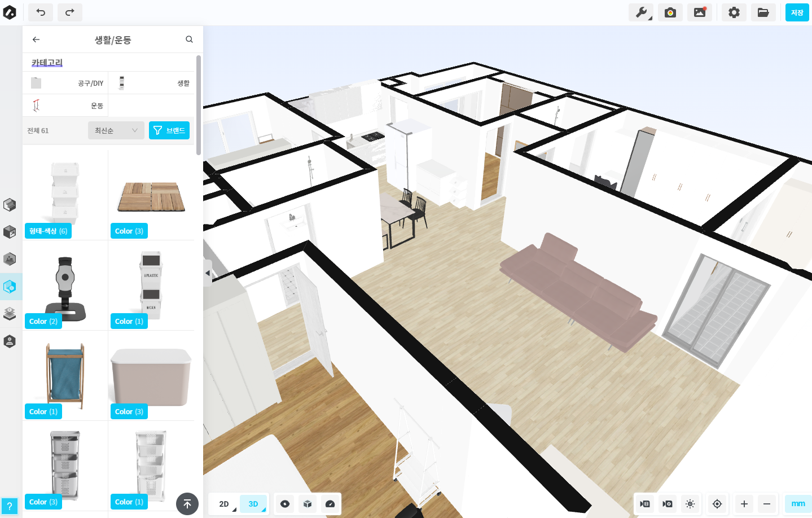Select the 공구/DIY category

(65, 83)
